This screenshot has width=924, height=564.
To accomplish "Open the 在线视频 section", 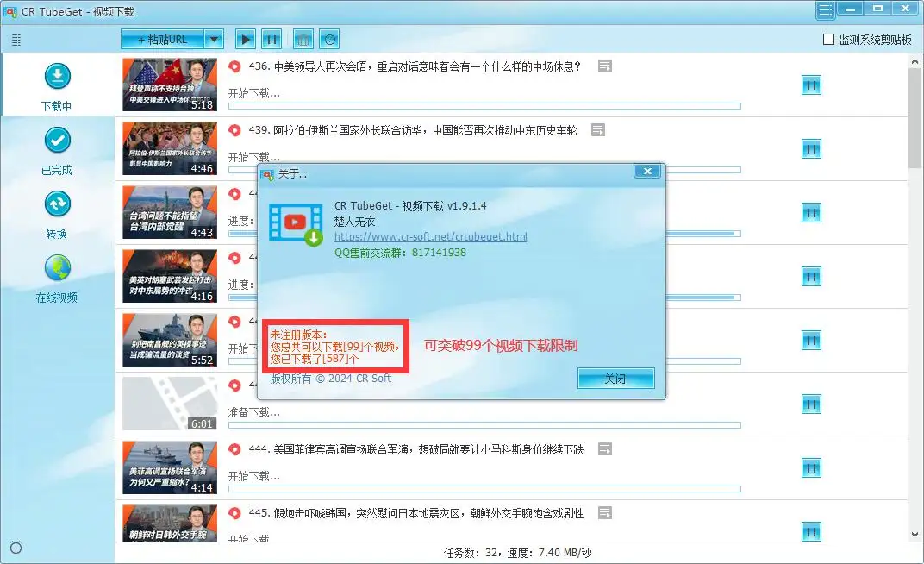I will pos(57,279).
